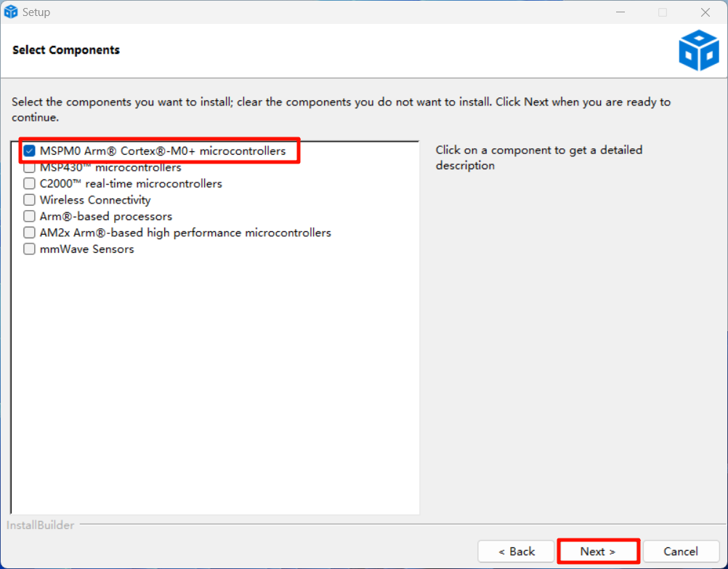Image resolution: width=728 pixels, height=569 pixels.
Task: Click the Setup installer icon in title bar
Action: pos(11,12)
